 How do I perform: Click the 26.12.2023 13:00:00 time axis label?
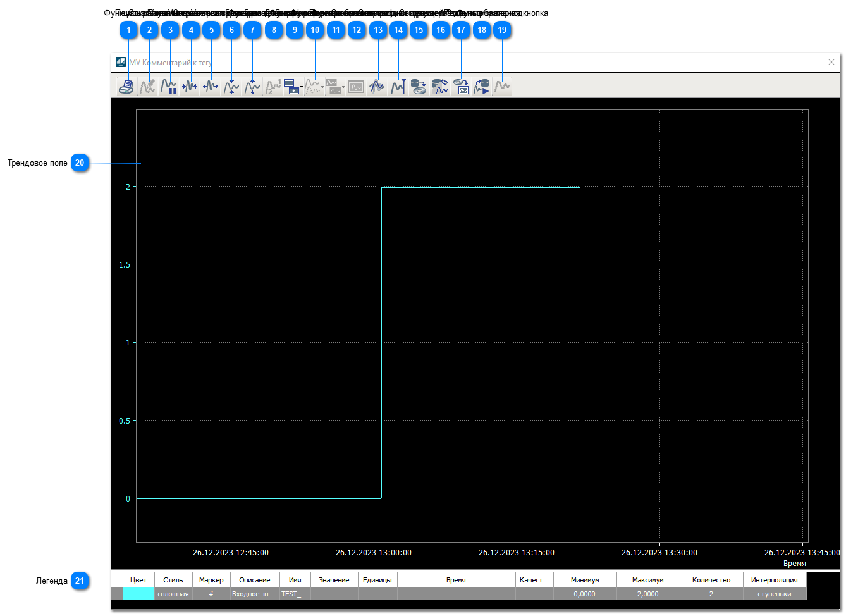coord(374,553)
